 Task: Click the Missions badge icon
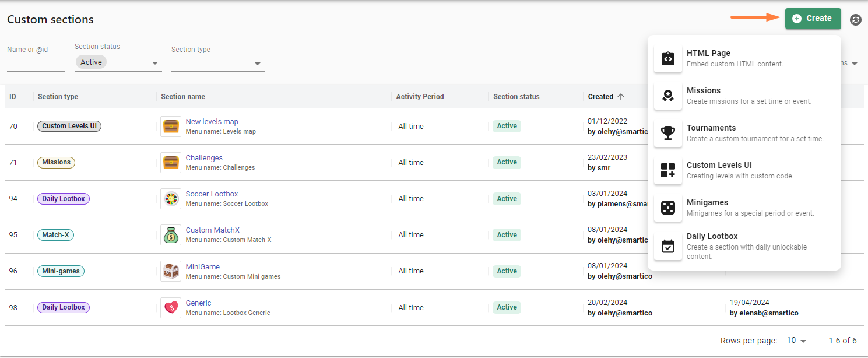tap(668, 96)
